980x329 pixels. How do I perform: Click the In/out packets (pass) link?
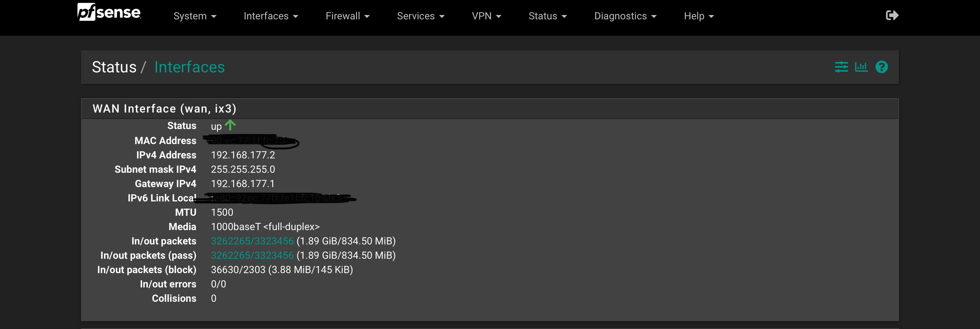[252, 255]
